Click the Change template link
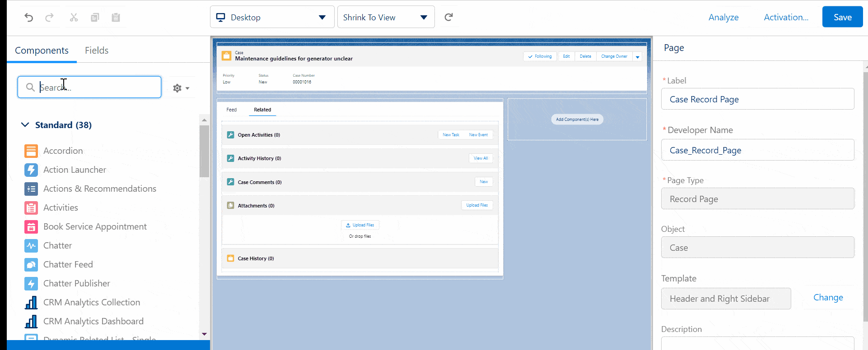 (x=828, y=297)
